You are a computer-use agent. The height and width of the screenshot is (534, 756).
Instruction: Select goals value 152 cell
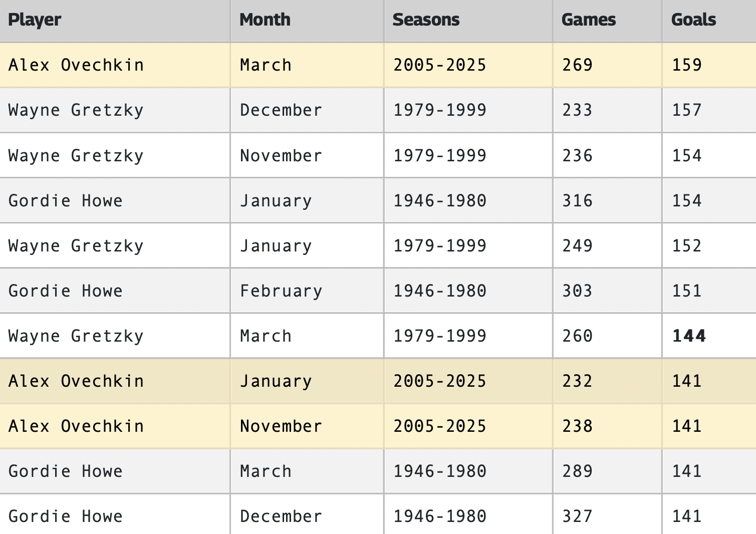[x=687, y=245]
